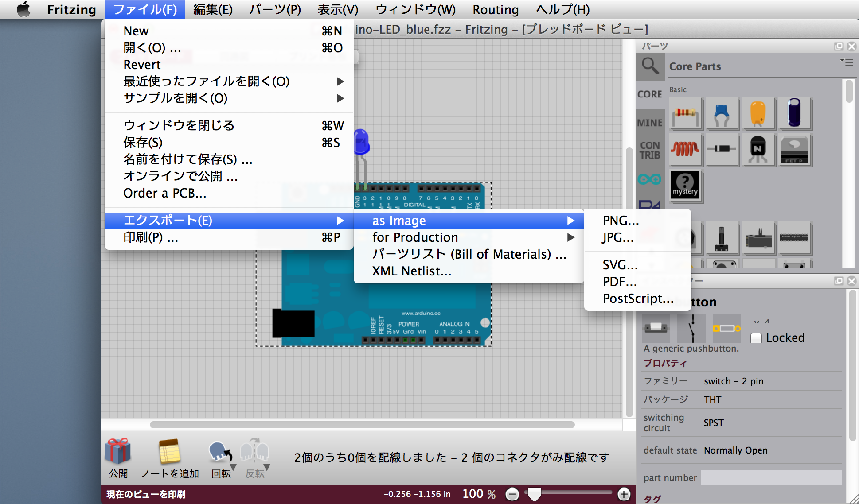The height and width of the screenshot is (504, 859).
Task: Click the zoom slider handle
Action: tap(535, 494)
